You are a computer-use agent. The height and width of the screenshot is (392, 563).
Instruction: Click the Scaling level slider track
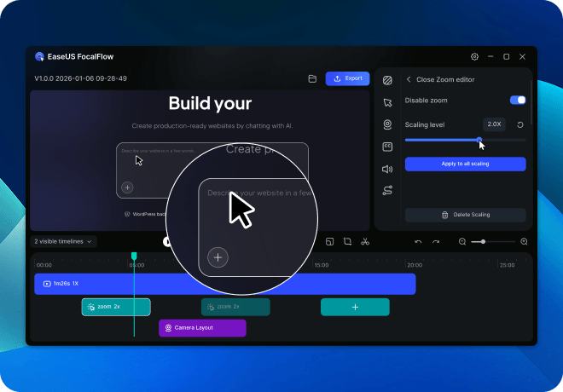coord(503,140)
